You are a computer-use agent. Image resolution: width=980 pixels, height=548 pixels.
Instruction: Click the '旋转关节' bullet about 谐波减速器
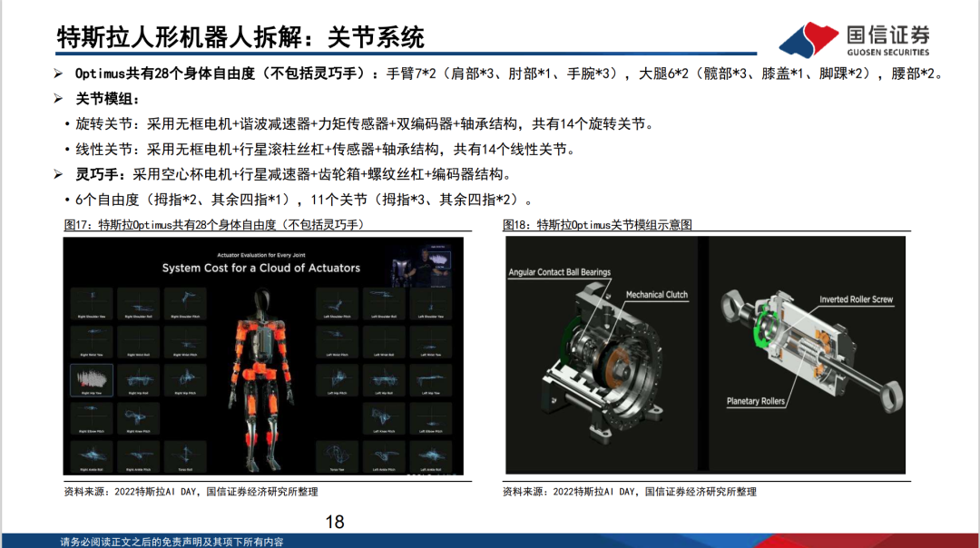365,124
